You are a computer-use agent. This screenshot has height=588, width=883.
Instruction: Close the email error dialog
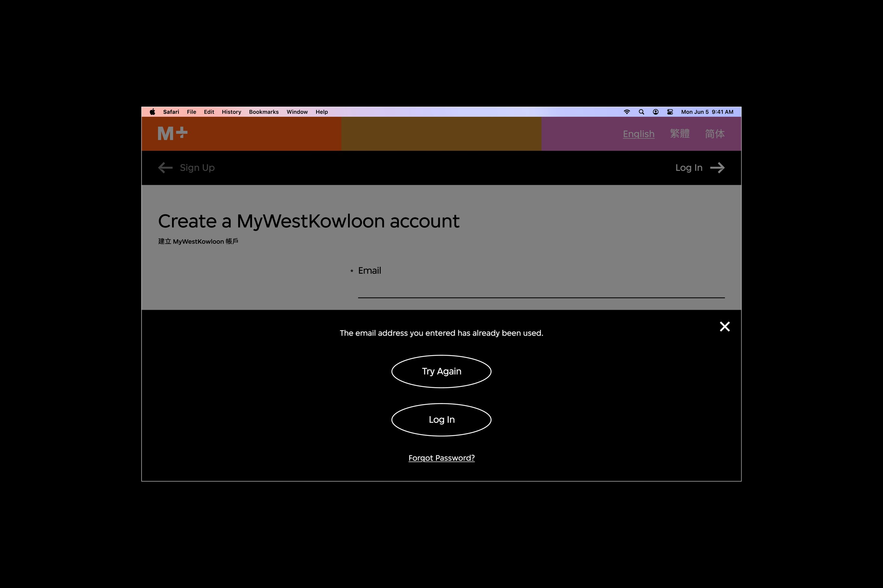click(725, 327)
